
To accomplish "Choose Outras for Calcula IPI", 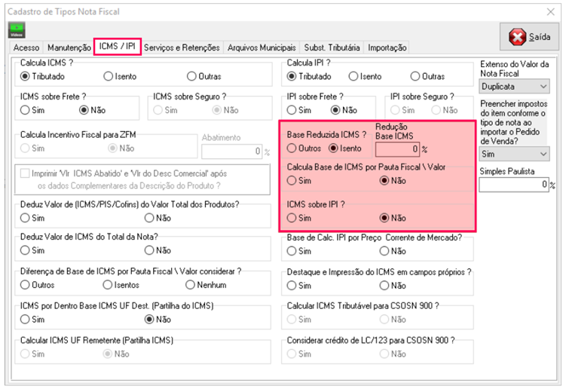I will (x=415, y=76).
